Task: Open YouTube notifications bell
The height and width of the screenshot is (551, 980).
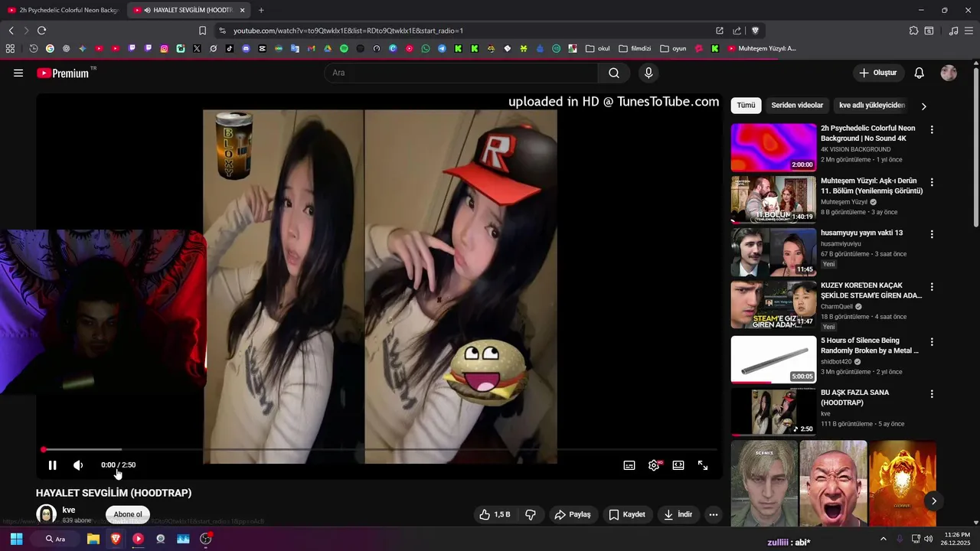Action: click(x=920, y=73)
